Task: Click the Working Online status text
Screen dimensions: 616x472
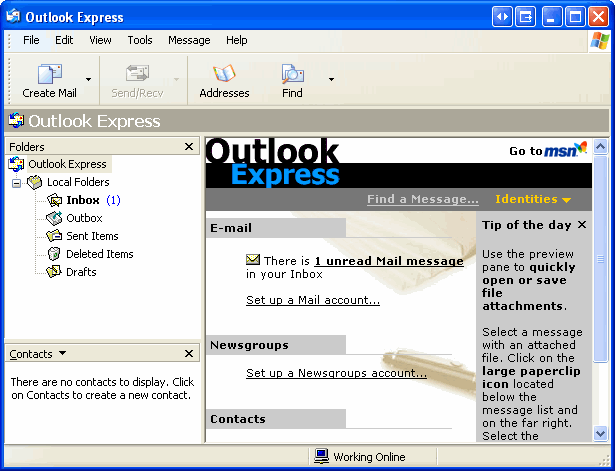Action: [x=369, y=457]
